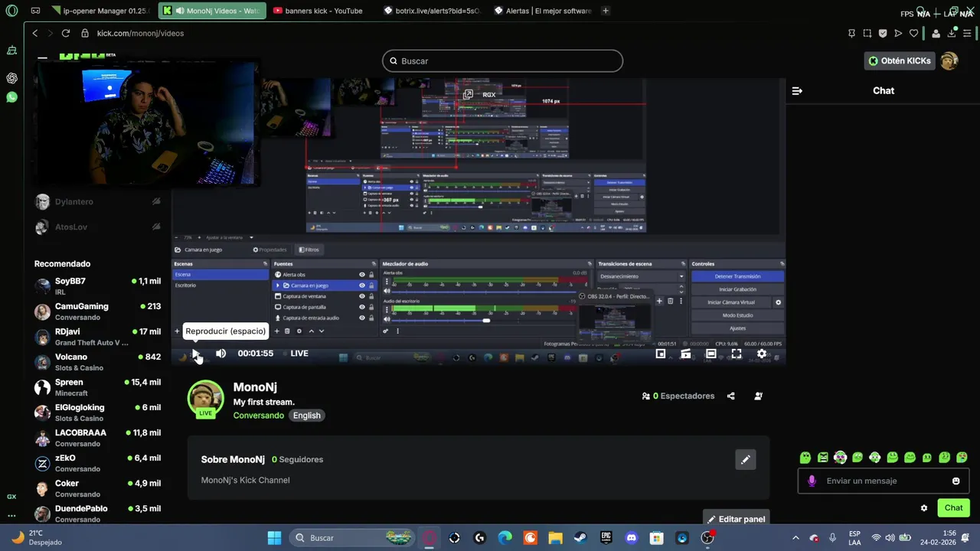This screenshot has height=551, width=980.
Task: Open the Conversando category link
Action: point(258,416)
